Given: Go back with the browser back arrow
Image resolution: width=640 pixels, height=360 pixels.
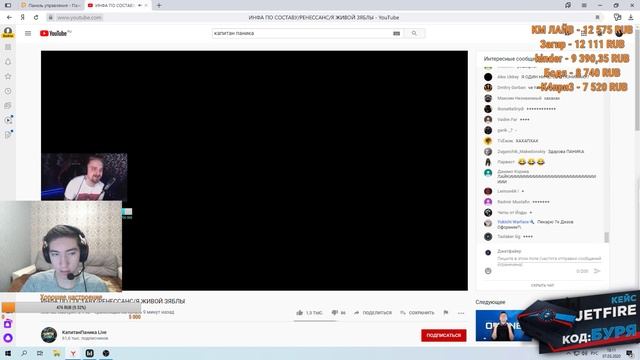Looking at the screenshot, I should point(9,18).
